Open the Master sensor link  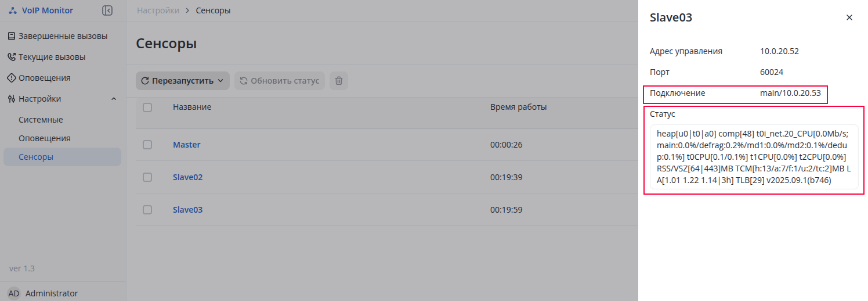[186, 145]
